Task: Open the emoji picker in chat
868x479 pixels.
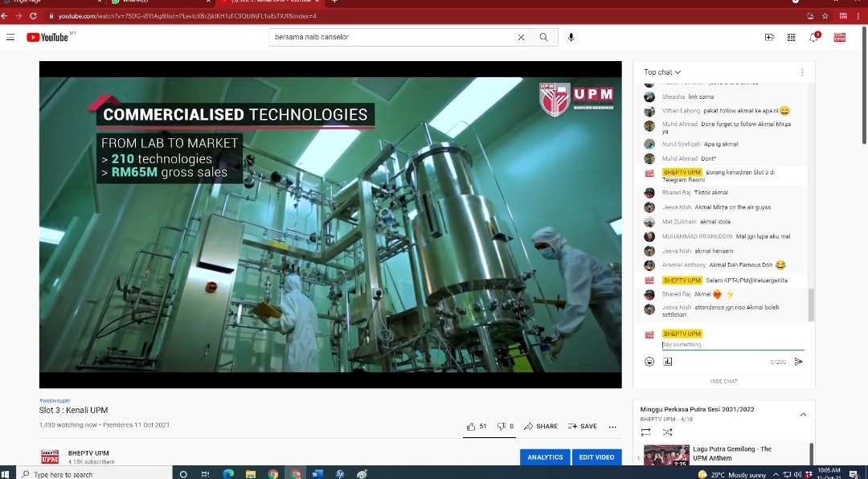Action: (x=649, y=362)
